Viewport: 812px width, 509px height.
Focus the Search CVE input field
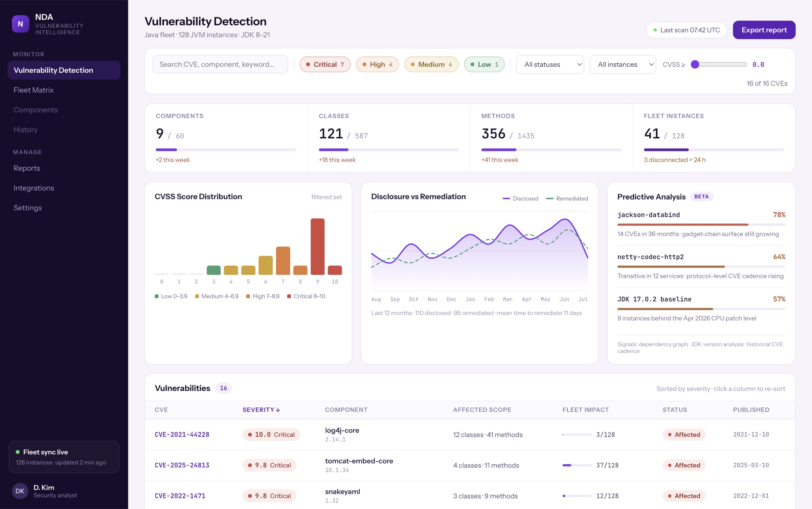(220, 64)
